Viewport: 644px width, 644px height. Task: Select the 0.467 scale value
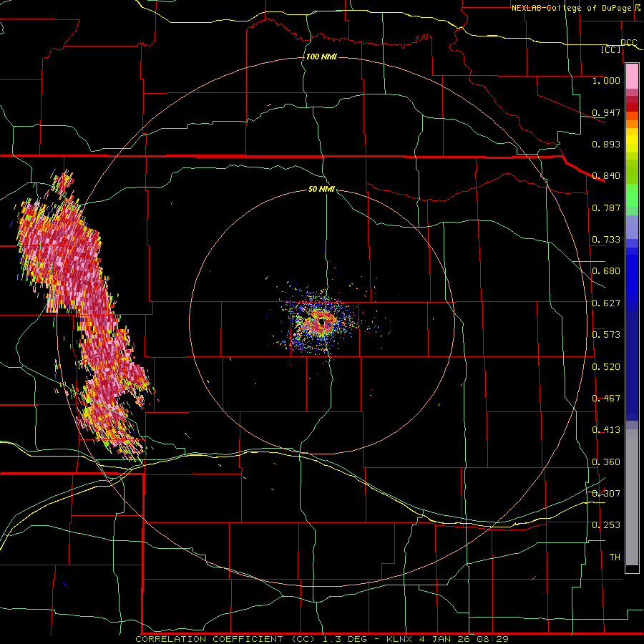606,399
